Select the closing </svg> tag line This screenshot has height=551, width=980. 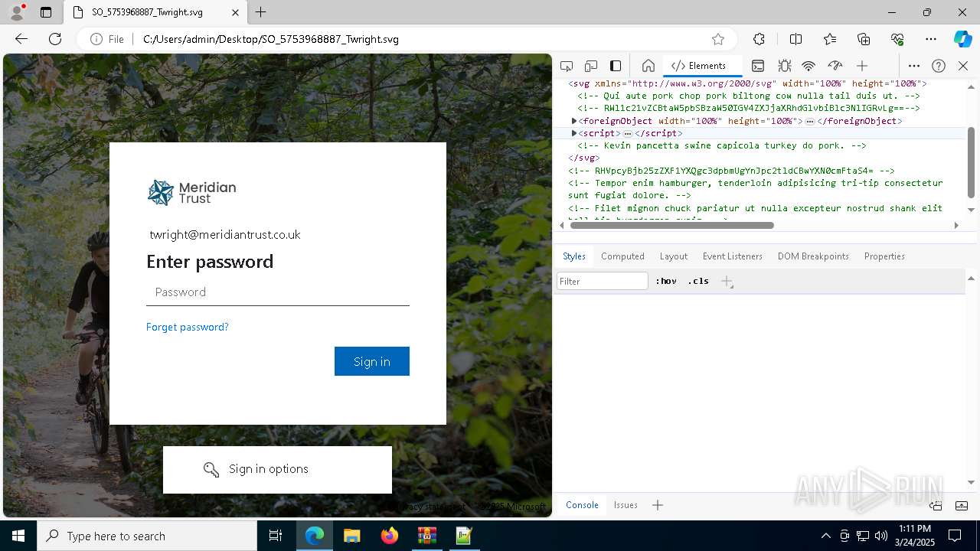[583, 158]
